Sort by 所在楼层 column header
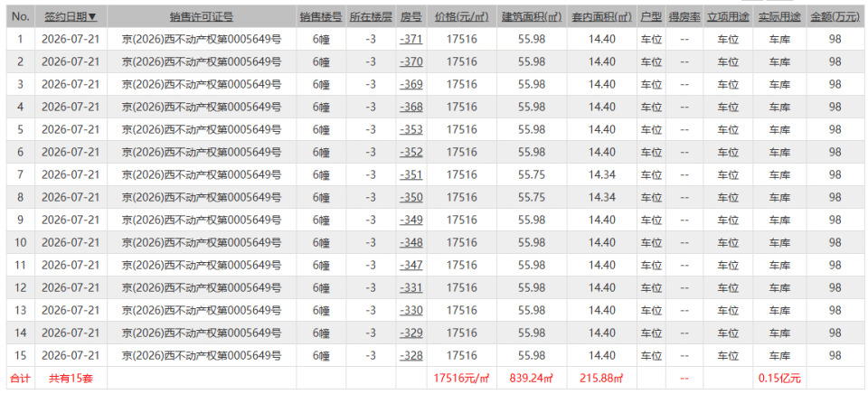Image resolution: width=868 pixels, height=394 pixels. pos(371,17)
